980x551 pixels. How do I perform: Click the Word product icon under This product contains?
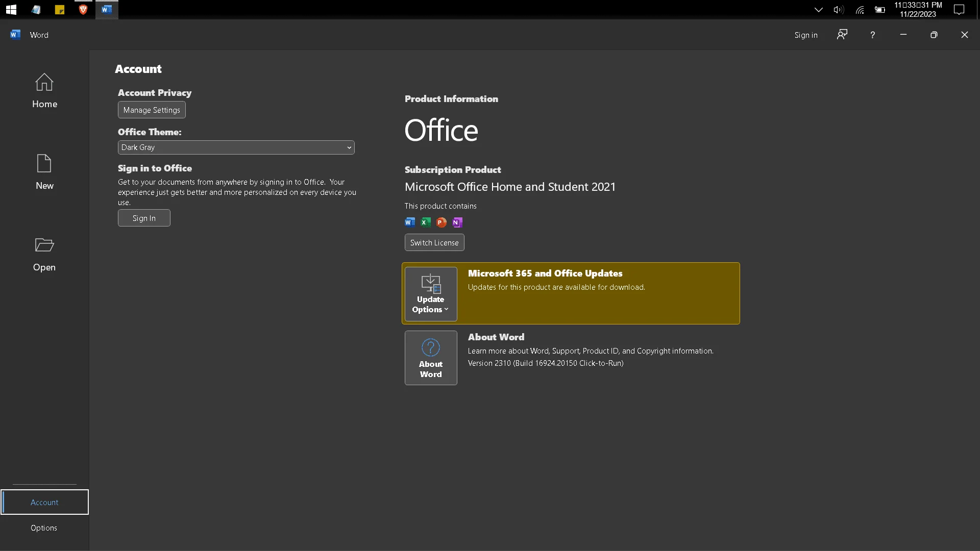coord(410,222)
